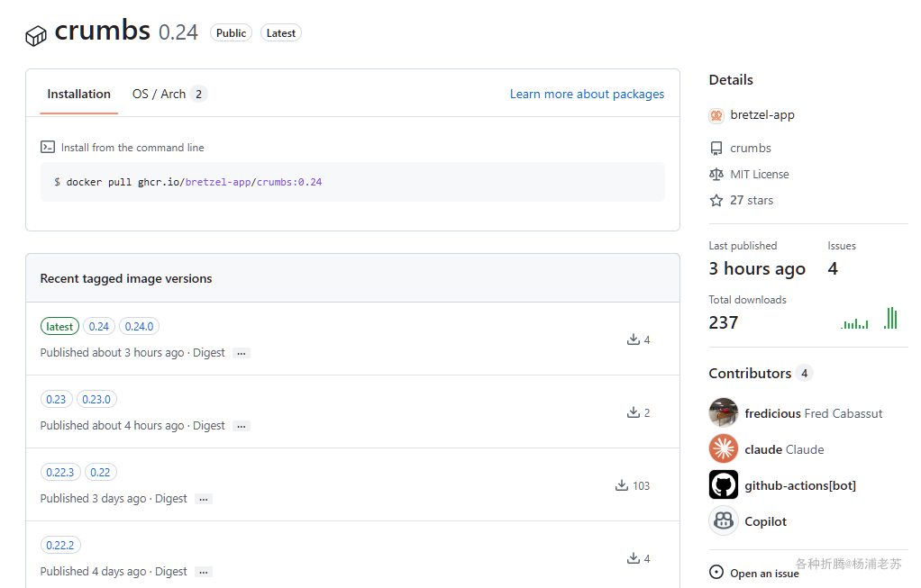
Task: Open Digest link published 3 days ago
Action: (171, 498)
